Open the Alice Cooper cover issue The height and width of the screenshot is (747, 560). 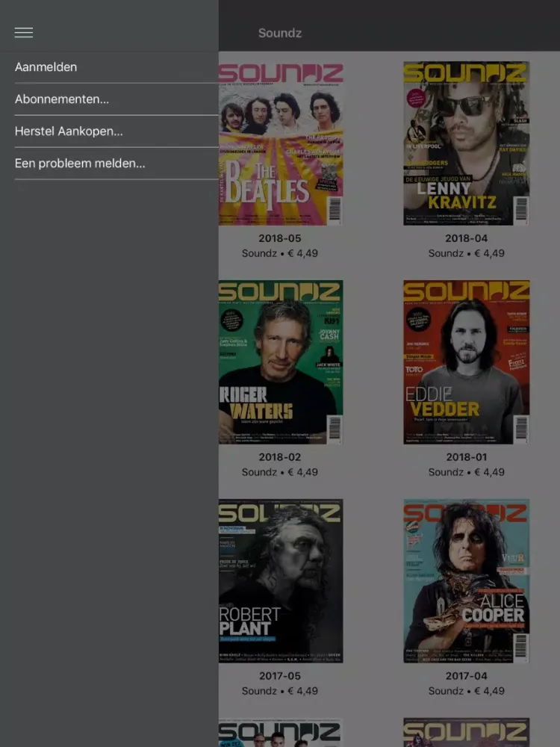tap(466, 580)
